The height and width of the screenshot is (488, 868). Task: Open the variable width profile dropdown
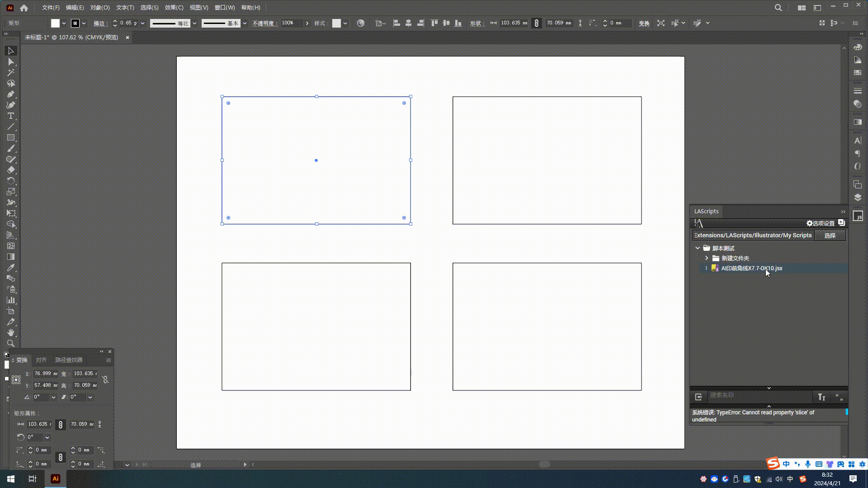click(194, 23)
